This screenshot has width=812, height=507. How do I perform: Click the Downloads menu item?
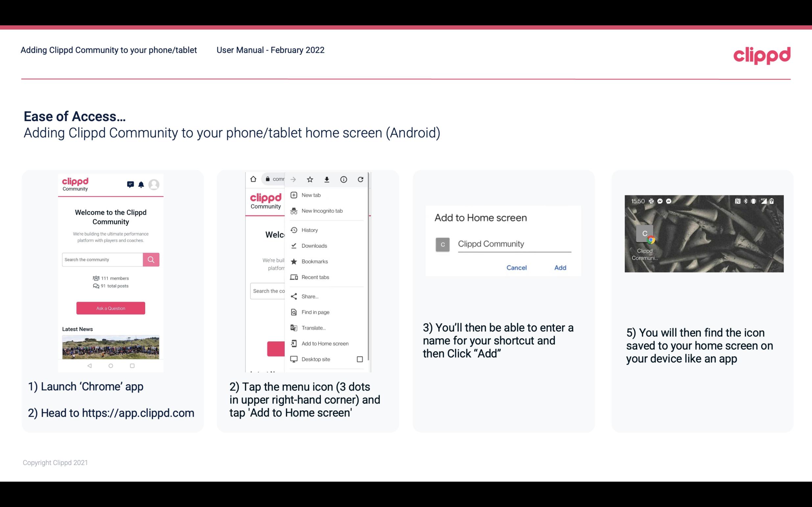314,245
